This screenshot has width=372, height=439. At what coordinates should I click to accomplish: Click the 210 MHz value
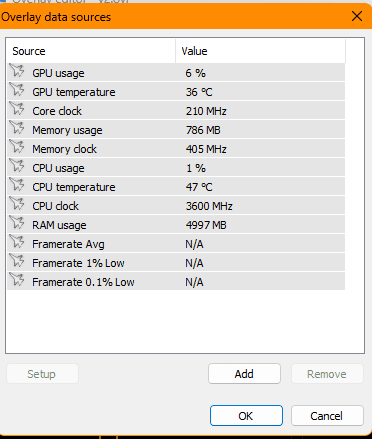coord(206,111)
